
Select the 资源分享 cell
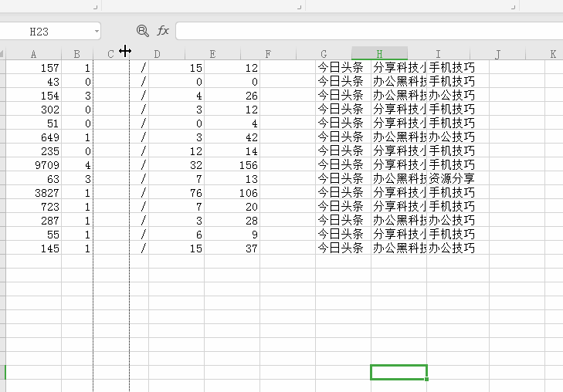pos(458,178)
